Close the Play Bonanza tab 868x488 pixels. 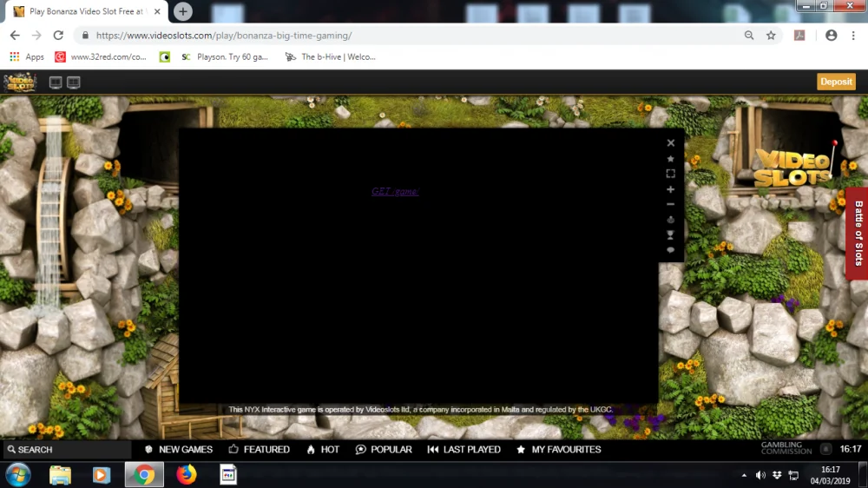pyautogui.click(x=157, y=11)
